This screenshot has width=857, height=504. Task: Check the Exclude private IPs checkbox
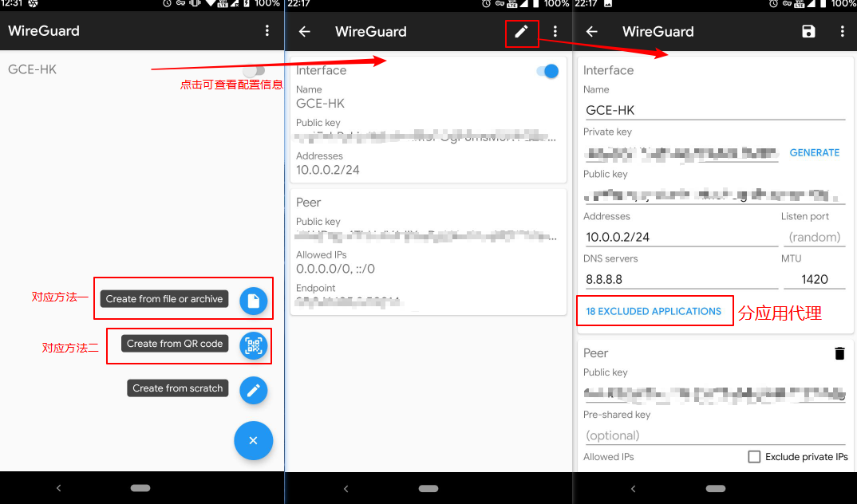coord(754,456)
